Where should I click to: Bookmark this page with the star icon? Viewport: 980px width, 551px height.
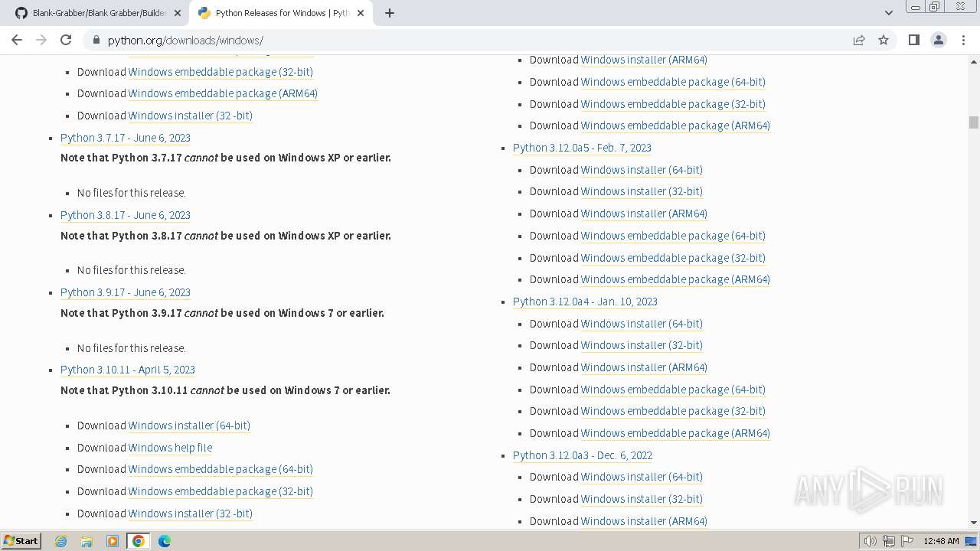tap(884, 40)
